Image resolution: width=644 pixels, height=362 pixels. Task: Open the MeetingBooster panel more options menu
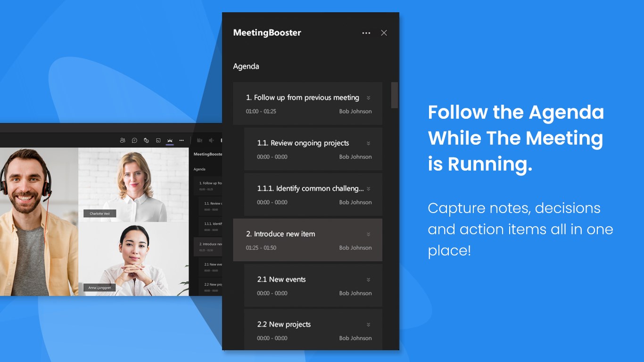coord(366,33)
